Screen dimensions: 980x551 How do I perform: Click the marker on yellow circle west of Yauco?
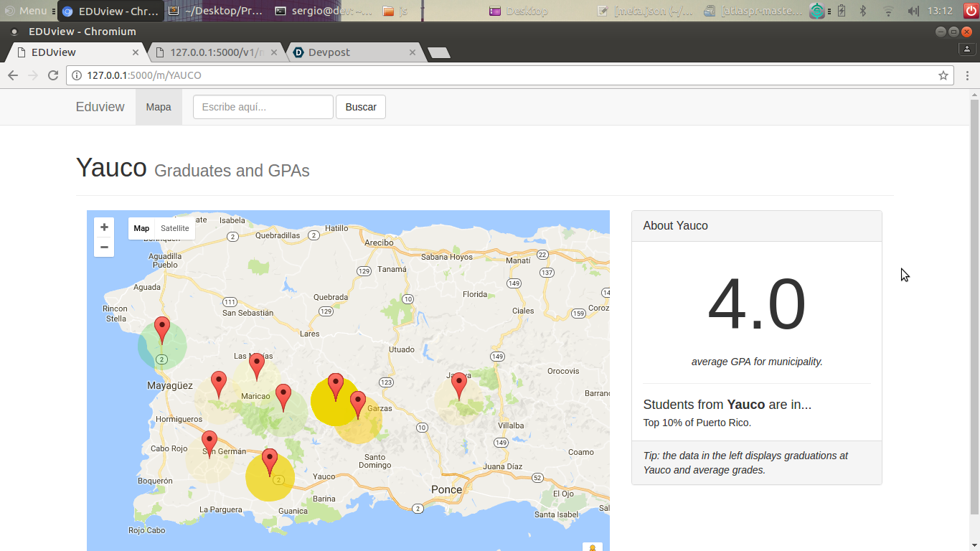[270, 463]
